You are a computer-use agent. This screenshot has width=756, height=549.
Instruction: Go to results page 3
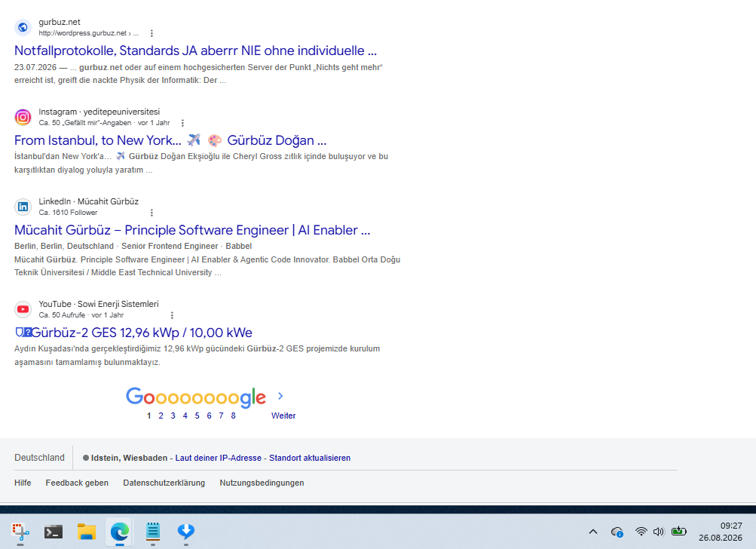(x=173, y=416)
